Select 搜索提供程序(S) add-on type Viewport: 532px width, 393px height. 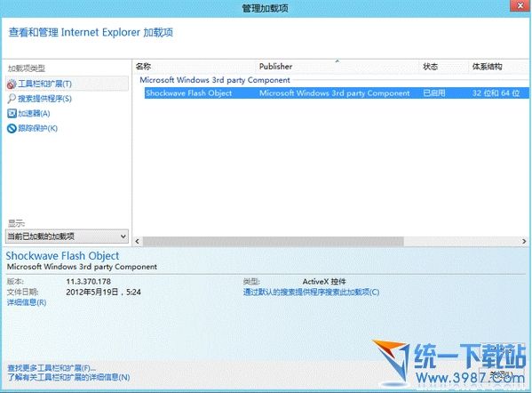pos(44,99)
